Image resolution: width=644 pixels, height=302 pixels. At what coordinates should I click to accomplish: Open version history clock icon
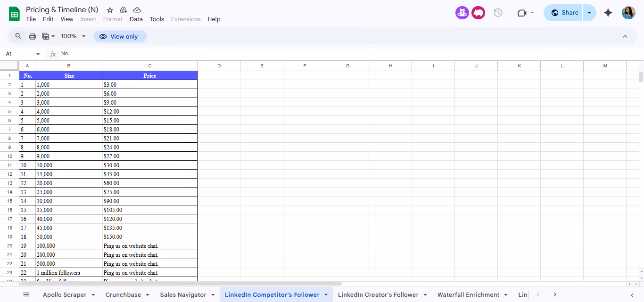click(498, 13)
